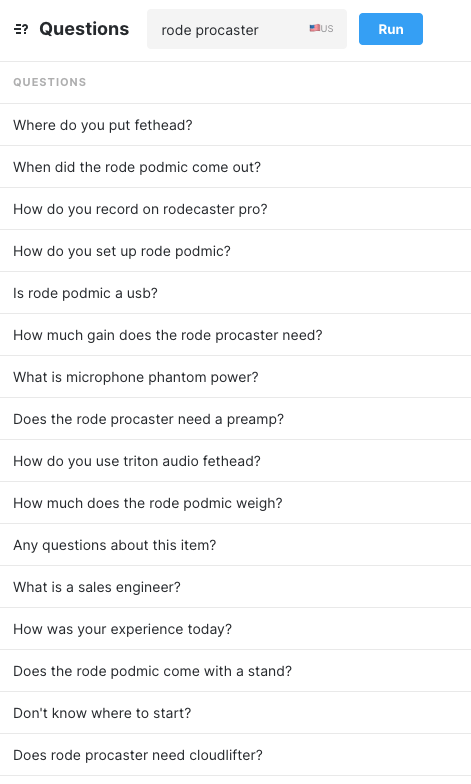The image size is (471, 784).
Task: Open 'How do you use triton audio fethead?'
Action: point(236,461)
